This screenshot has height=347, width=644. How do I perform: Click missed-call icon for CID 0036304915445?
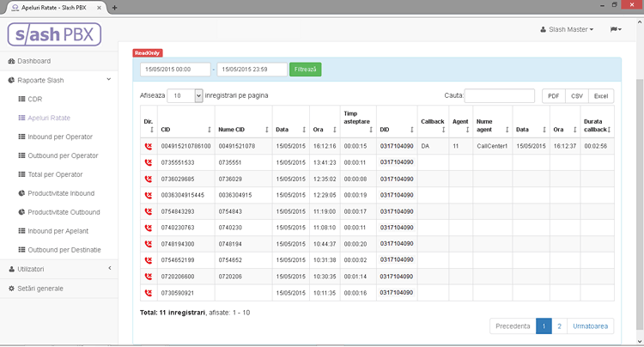pos(149,195)
